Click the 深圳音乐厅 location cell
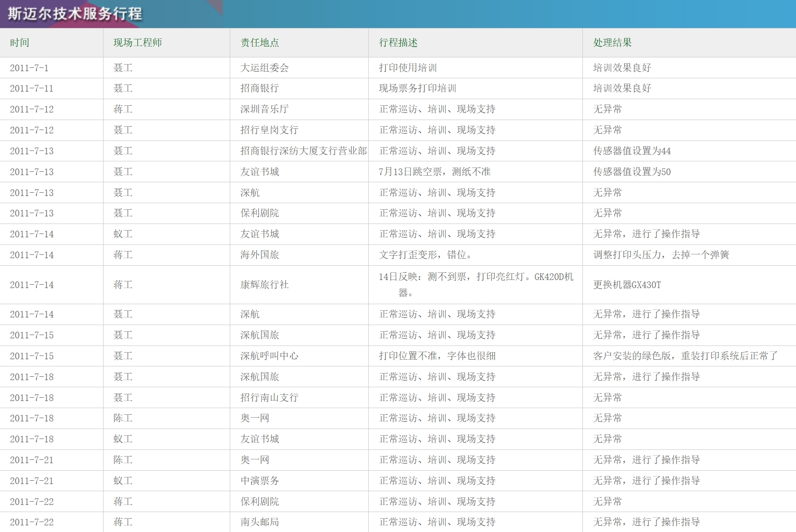 click(x=264, y=109)
